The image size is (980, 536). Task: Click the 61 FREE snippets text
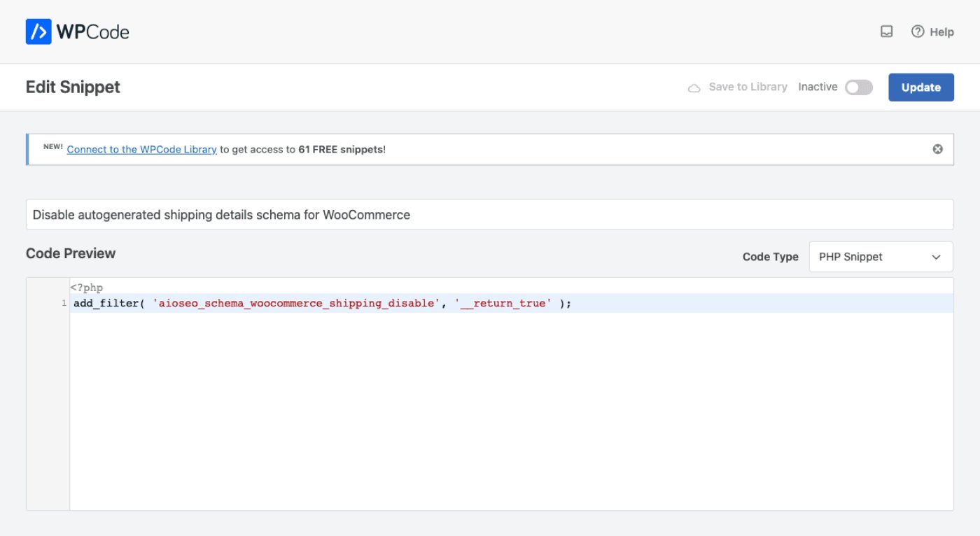click(341, 149)
